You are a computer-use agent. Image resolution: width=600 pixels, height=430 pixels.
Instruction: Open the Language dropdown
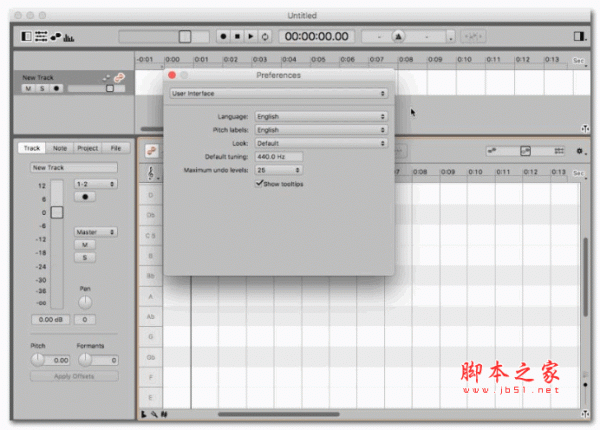[321, 116]
